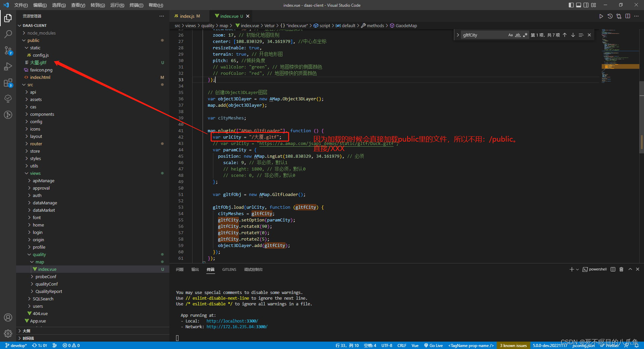Toggle Use Regular Expression in find widget
This screenshot has width=644, height=349.
pos(525,35)
